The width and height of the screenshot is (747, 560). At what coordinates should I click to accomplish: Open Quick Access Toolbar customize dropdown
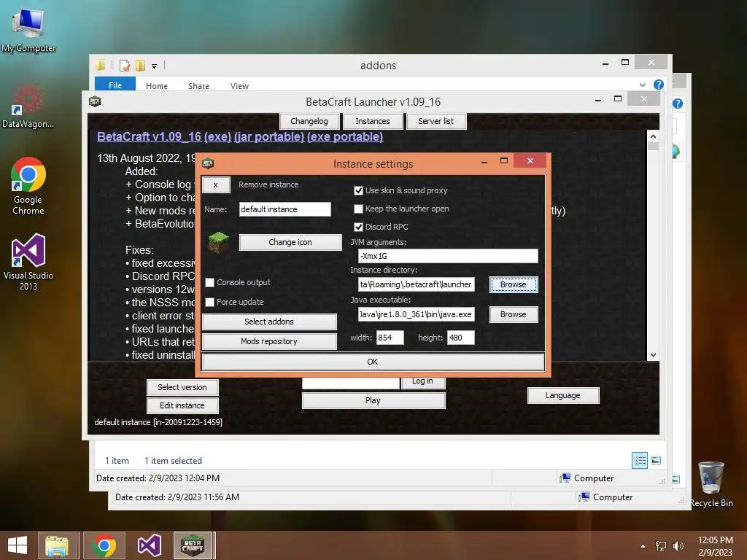[155, 66]
